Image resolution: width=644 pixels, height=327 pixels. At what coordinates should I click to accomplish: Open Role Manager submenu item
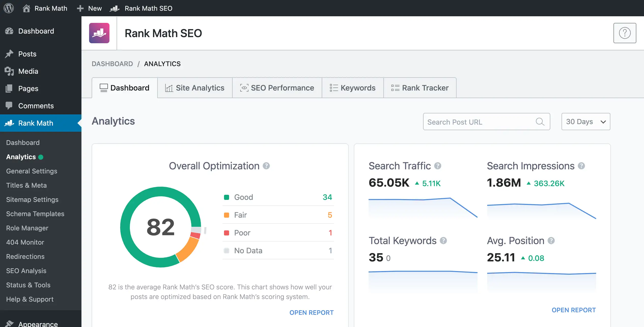click(27, 228)
